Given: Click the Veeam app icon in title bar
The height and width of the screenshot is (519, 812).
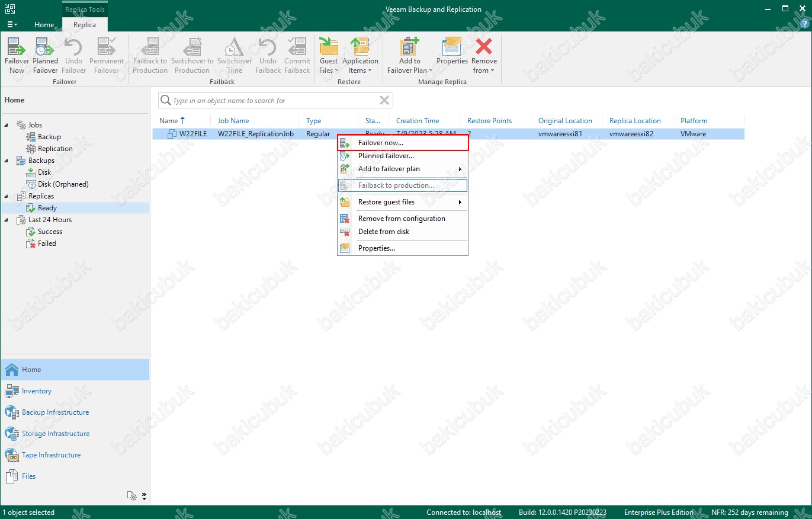Looking at the screenshot, I should tap(10, 9).
